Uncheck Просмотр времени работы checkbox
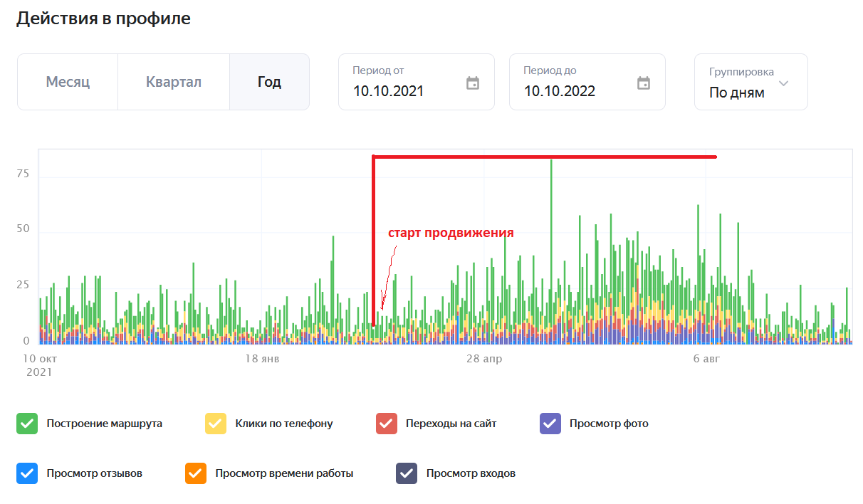The image size is (863, 504). pos(196,473)
